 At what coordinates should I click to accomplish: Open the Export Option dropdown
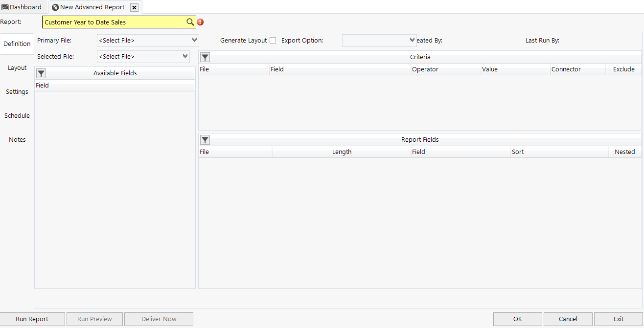point(412,40)
